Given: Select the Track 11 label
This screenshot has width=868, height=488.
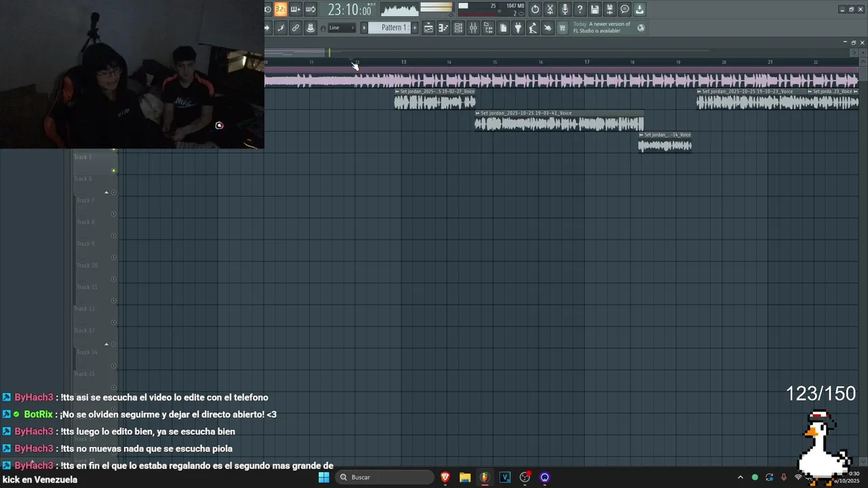Looking at the screenshot, I should pos(86,287).
